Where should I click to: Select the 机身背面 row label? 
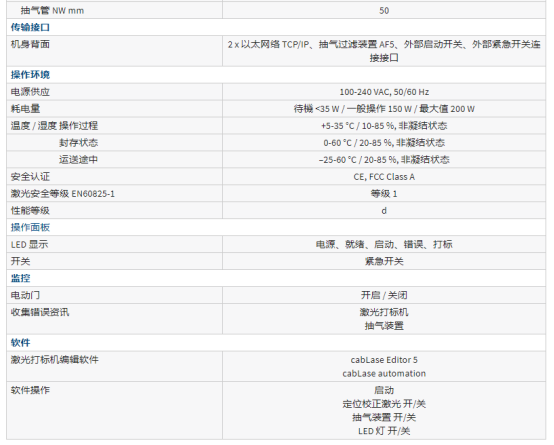30,44
